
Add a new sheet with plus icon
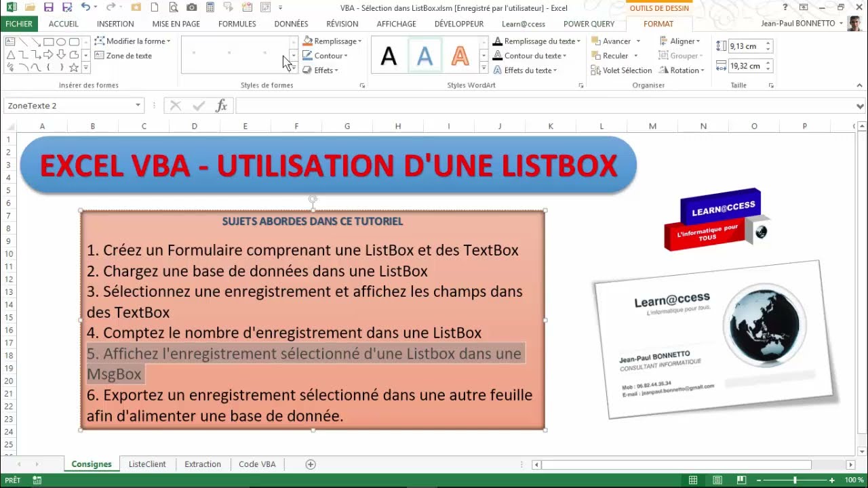pyautogui.click(x=311, y=464)
